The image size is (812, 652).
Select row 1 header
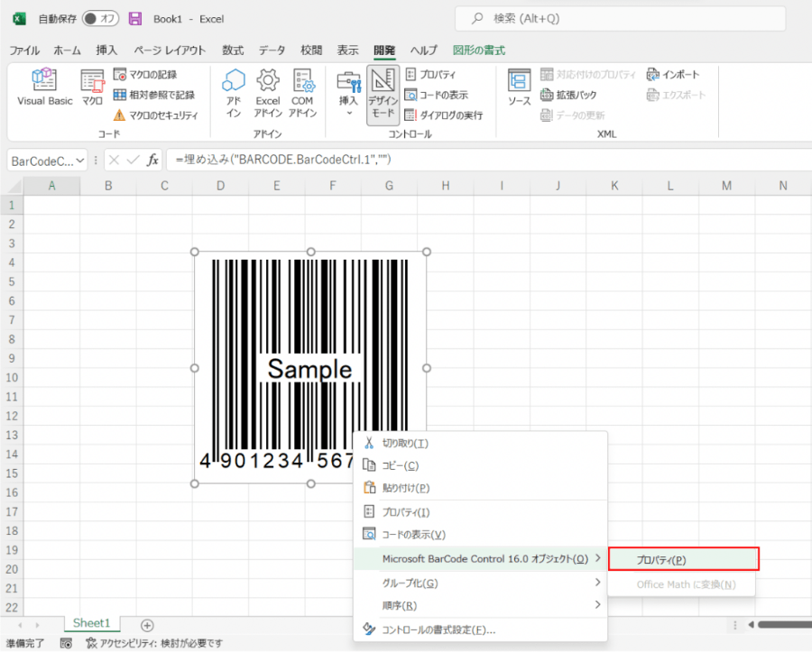click(12, 206)
